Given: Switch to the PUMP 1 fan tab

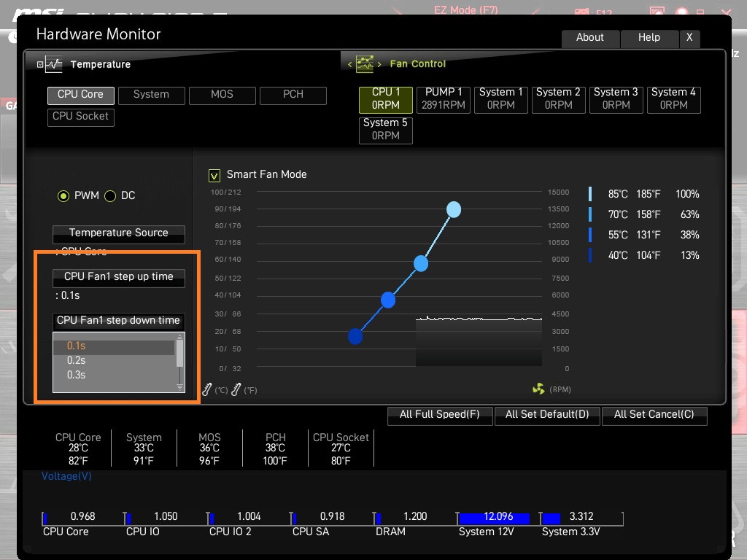Looking at the screenshot, I should (444, 99).
